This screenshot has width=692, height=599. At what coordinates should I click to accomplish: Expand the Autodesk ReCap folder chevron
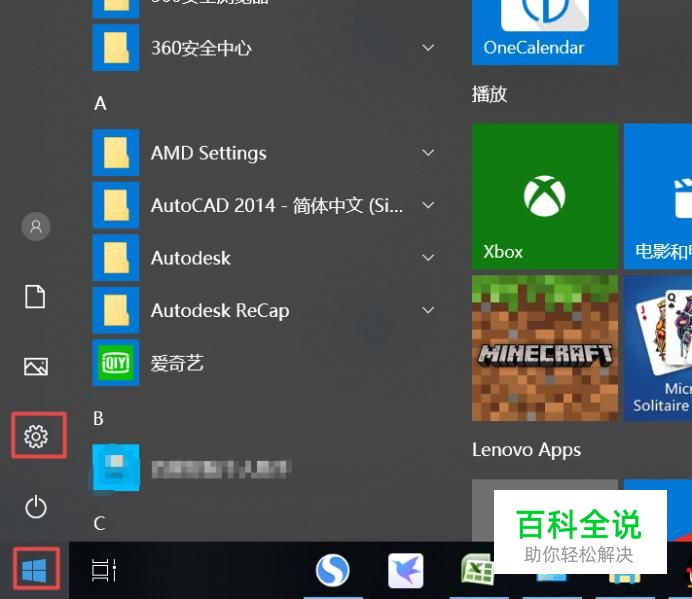click(428, 310)
